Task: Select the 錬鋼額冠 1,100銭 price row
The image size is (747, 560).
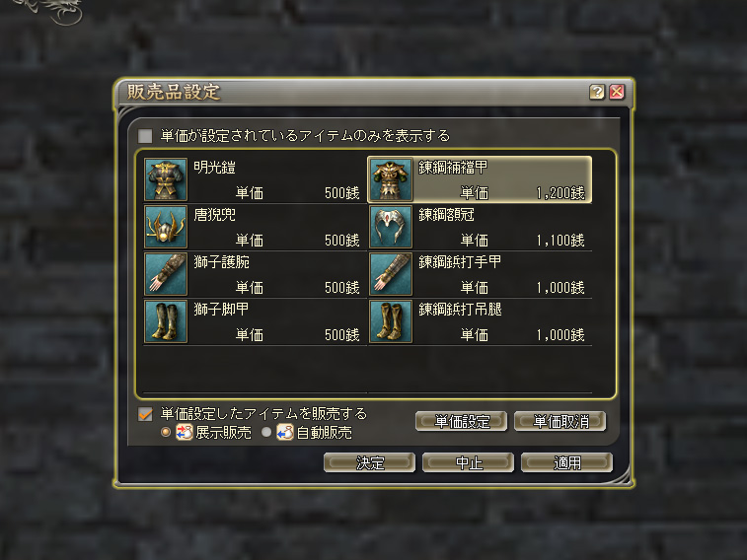Action: click(481, 228)
